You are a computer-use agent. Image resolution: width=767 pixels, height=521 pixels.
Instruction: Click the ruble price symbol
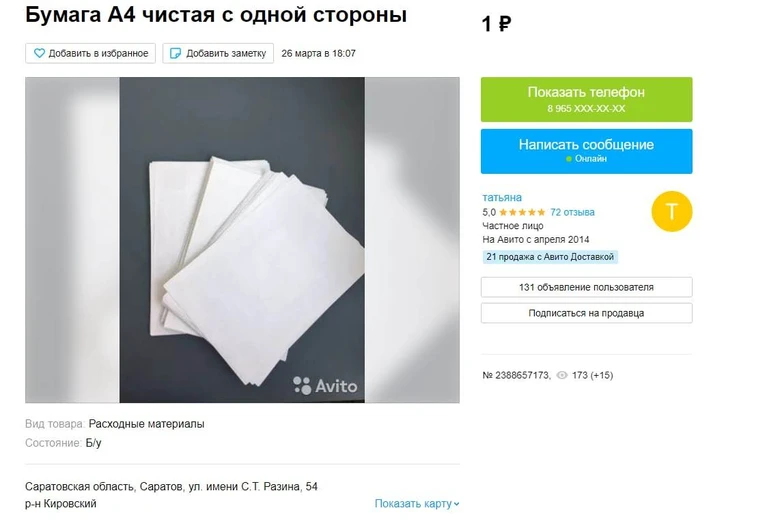[x=504, y=23]
